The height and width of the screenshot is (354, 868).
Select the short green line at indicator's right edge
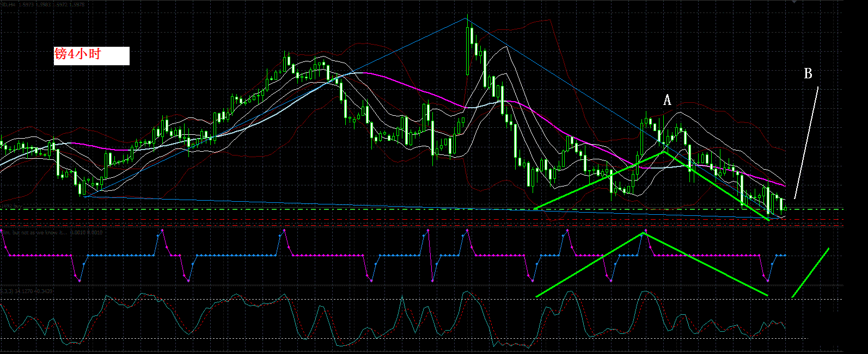click(x=810, y=273)
